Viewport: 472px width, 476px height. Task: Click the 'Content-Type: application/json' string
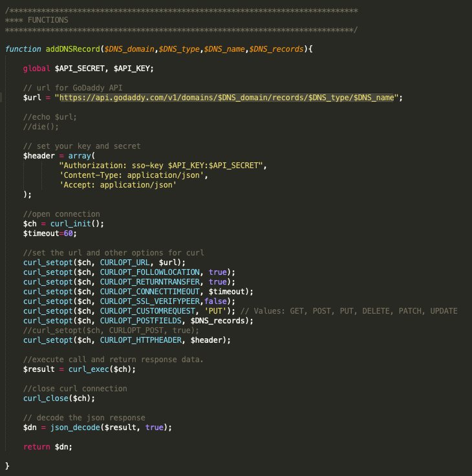(131, 175)
